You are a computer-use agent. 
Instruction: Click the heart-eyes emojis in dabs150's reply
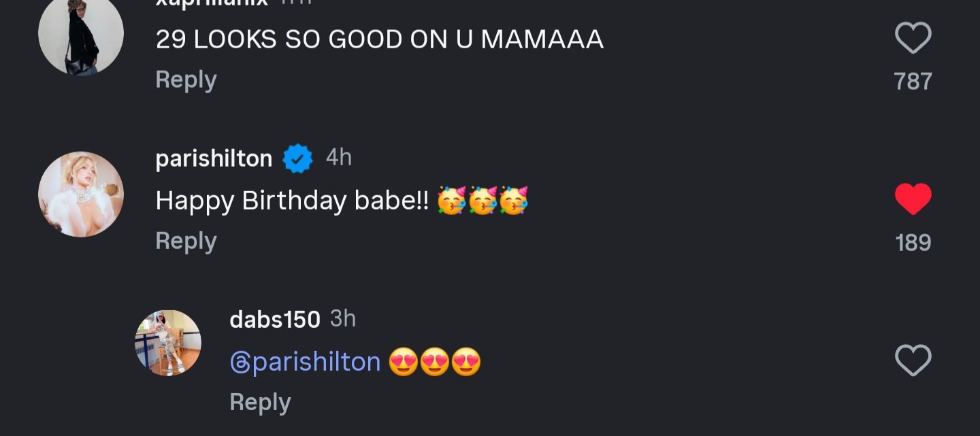pyautogui.click(x=435, y=362)
